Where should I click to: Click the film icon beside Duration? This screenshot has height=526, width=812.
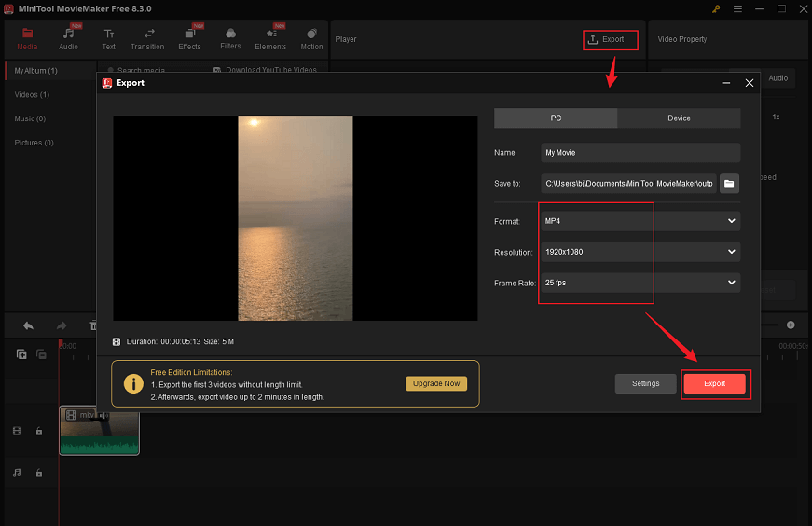117,342
